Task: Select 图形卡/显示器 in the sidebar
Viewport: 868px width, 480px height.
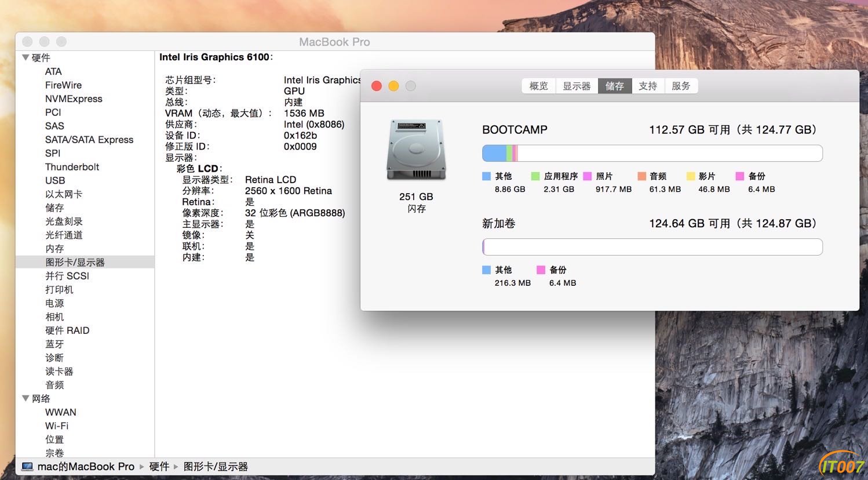Action: (75, 262)
